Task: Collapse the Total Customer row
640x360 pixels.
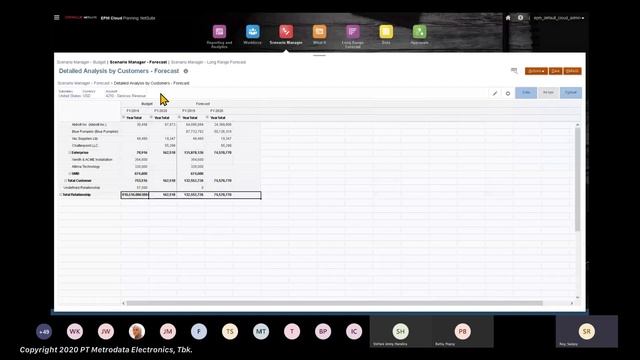Action: 65,180
